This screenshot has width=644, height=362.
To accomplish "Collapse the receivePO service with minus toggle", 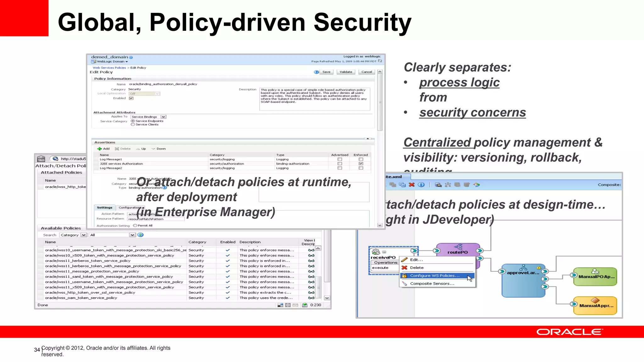I will [x=384, y=252].
